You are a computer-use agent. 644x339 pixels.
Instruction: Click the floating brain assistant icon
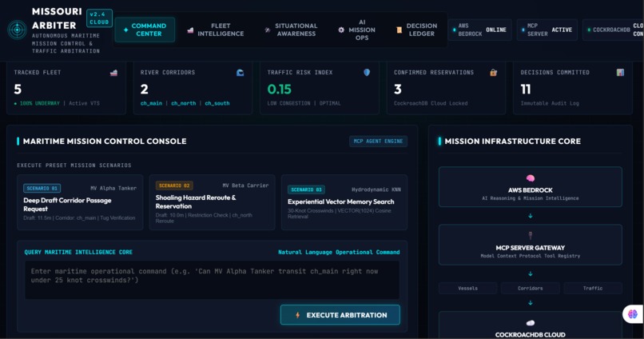coord(633,314)
